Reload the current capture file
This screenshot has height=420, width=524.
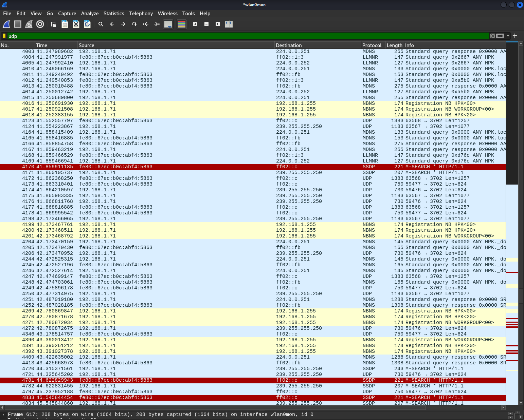[x=87, y=24]
